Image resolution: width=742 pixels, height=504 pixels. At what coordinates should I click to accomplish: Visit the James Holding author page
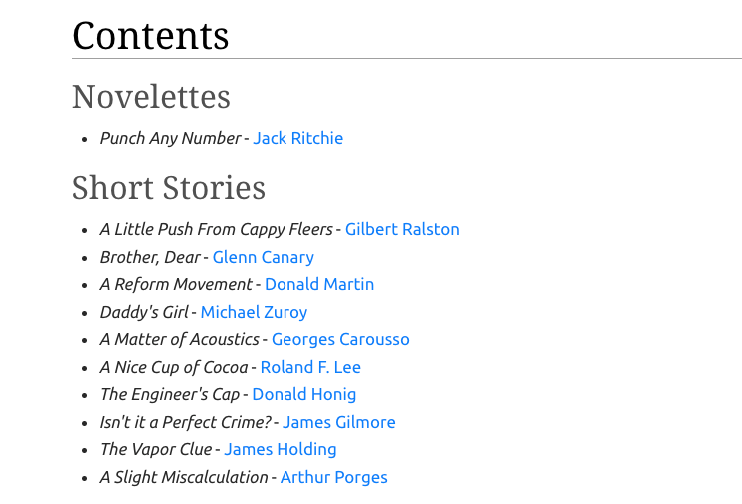pyautogui.click(x=280, y=449)
